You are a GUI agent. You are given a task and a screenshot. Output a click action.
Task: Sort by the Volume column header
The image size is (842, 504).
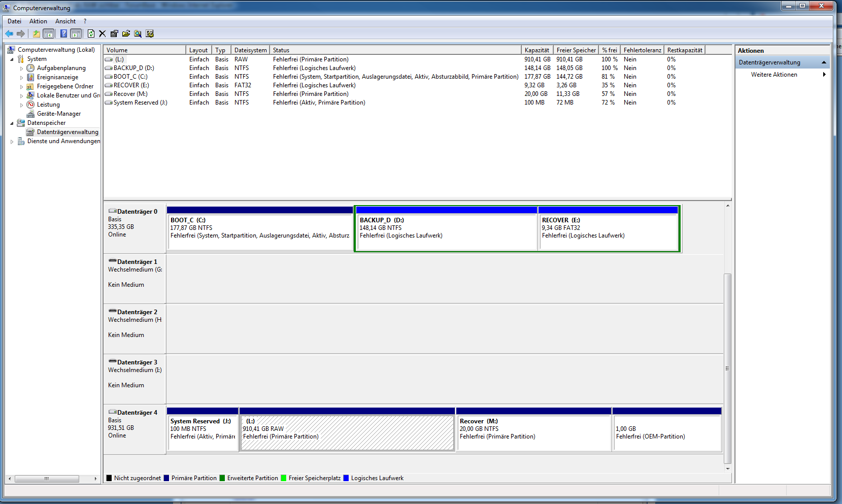click(x=145, y=50)
